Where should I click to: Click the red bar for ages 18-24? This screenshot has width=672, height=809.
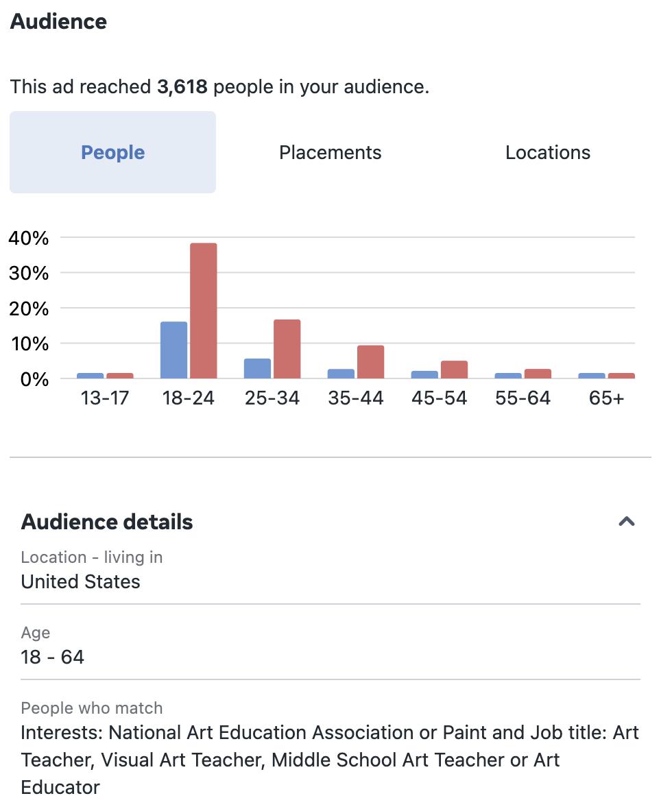(203, 311)
